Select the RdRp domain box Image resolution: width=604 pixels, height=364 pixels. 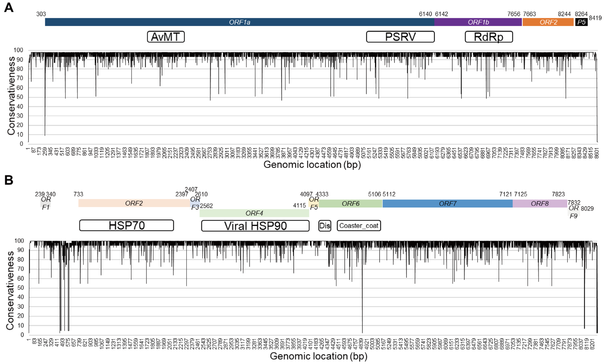pyautogui.click(x=489, y=37)
